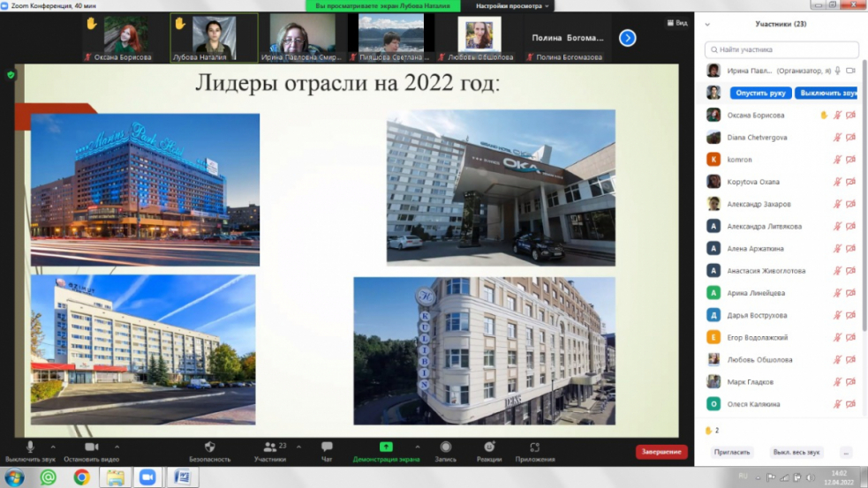Open Mail.ru agent taskbar icon

(49, 477)
